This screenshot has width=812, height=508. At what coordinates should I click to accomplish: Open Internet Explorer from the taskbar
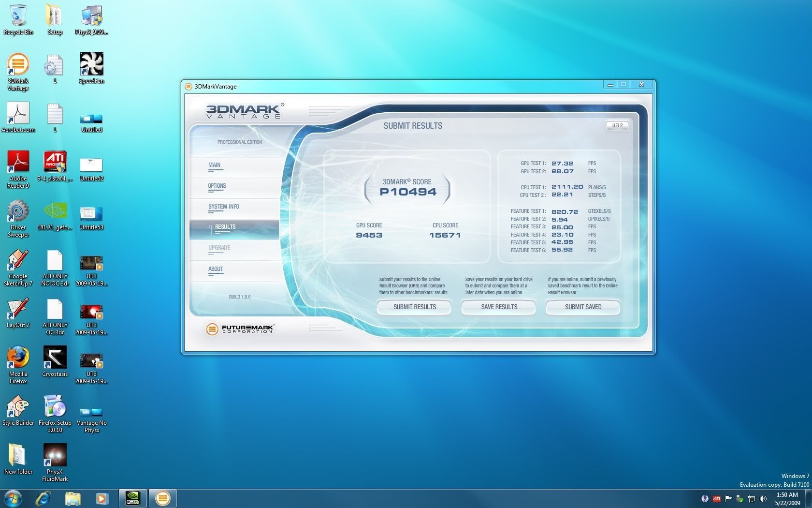pos(43,498)
